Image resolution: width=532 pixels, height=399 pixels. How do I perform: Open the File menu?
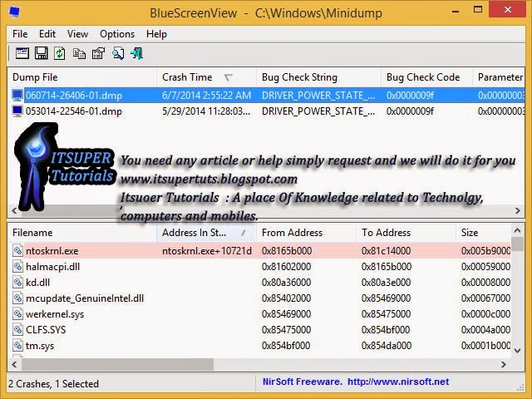click(x=20, y=34)
